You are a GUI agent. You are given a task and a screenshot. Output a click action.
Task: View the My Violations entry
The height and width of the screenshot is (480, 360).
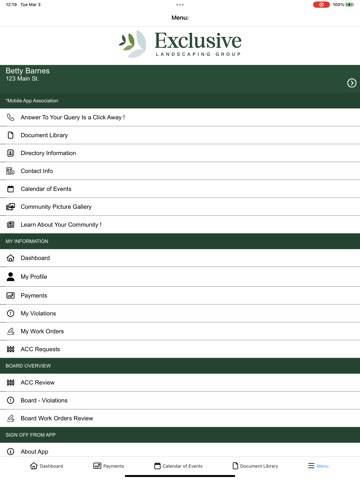tap(180, 313)
